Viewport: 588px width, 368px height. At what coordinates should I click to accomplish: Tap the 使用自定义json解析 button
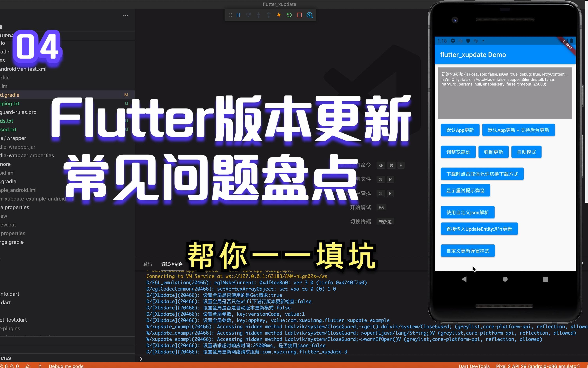(467, 212)
